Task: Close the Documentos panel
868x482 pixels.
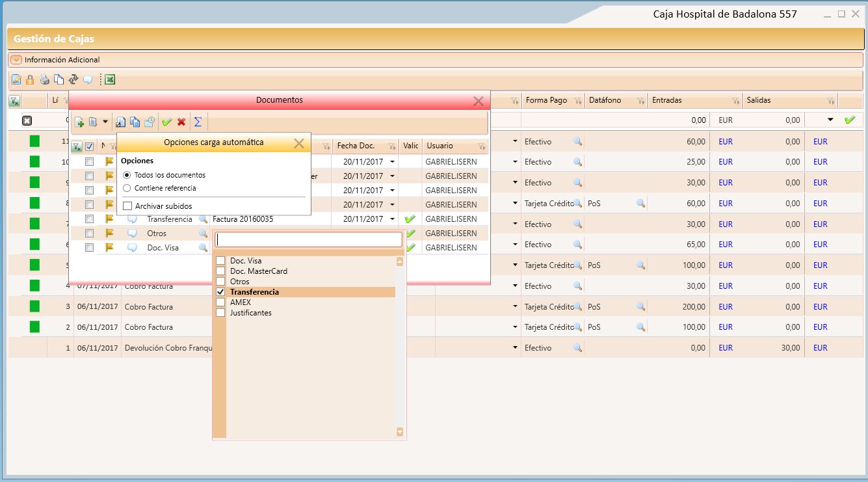Action: tap(479, 101)
